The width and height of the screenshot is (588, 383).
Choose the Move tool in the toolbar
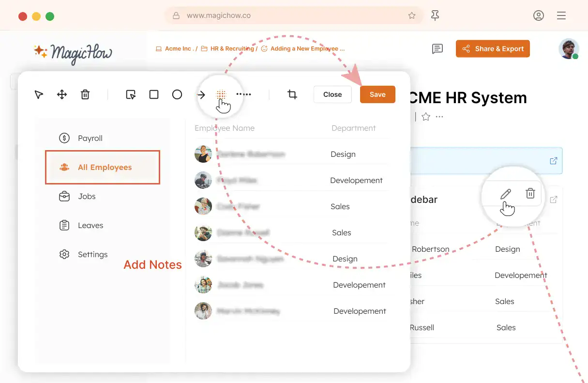pyautogui.click(x=62, y=94)
